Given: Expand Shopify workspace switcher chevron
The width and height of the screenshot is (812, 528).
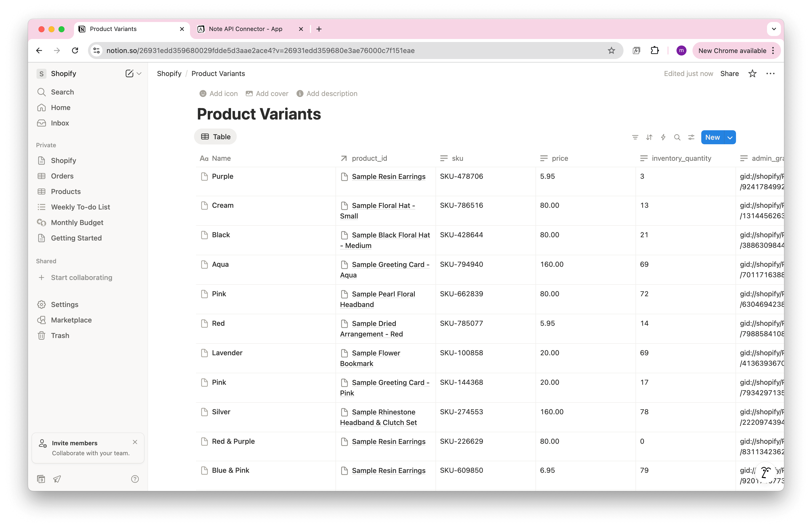Looking at the screenshot, I should [139, 73].
